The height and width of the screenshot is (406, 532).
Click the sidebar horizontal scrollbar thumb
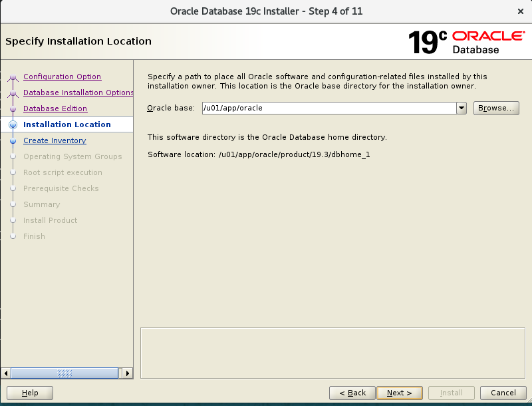coord(65,373)
